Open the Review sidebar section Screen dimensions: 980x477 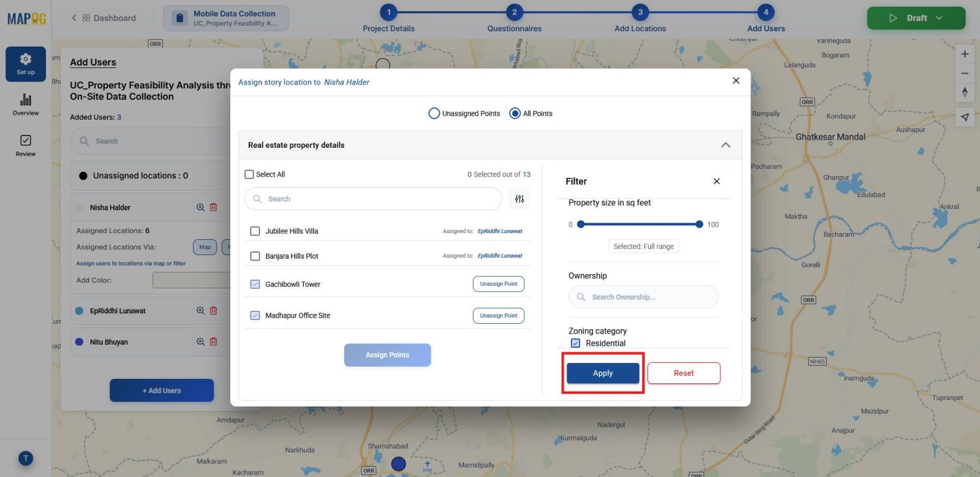pyautogui.click(x=26, y=145)
